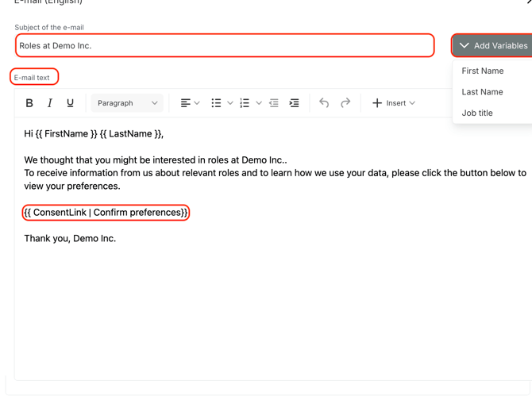
Task: Toggle italic formatting
Action: (50, 103)
